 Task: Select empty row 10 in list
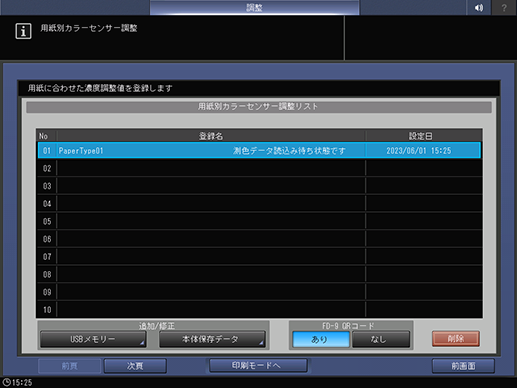(x=259, y=310)
